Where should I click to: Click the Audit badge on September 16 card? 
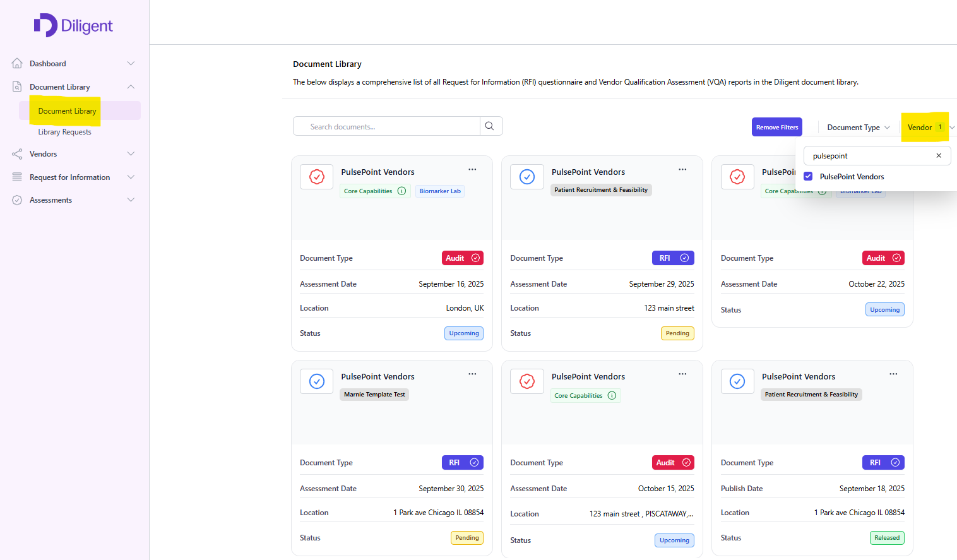tap(463, 258)
